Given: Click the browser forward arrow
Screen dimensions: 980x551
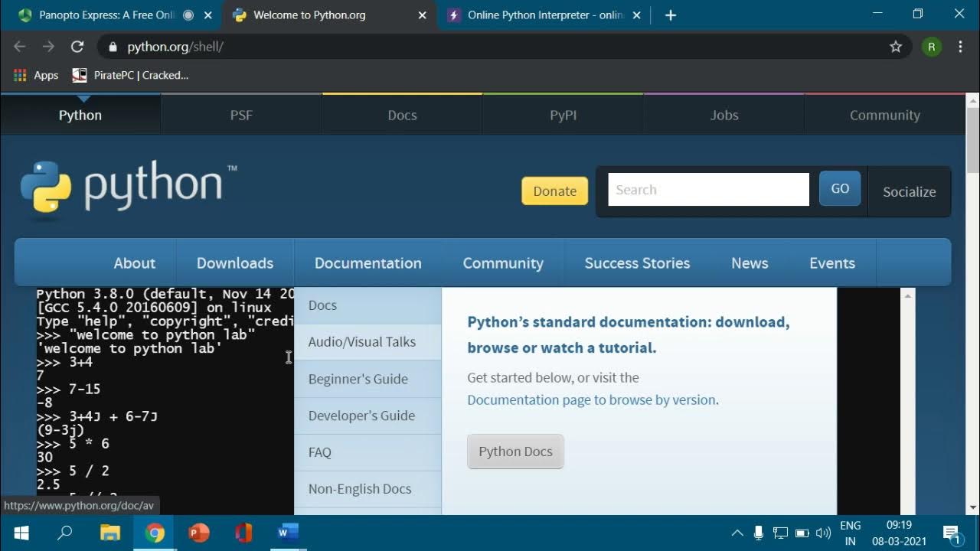Looking at the screenshot, I should tap(48, 47).
